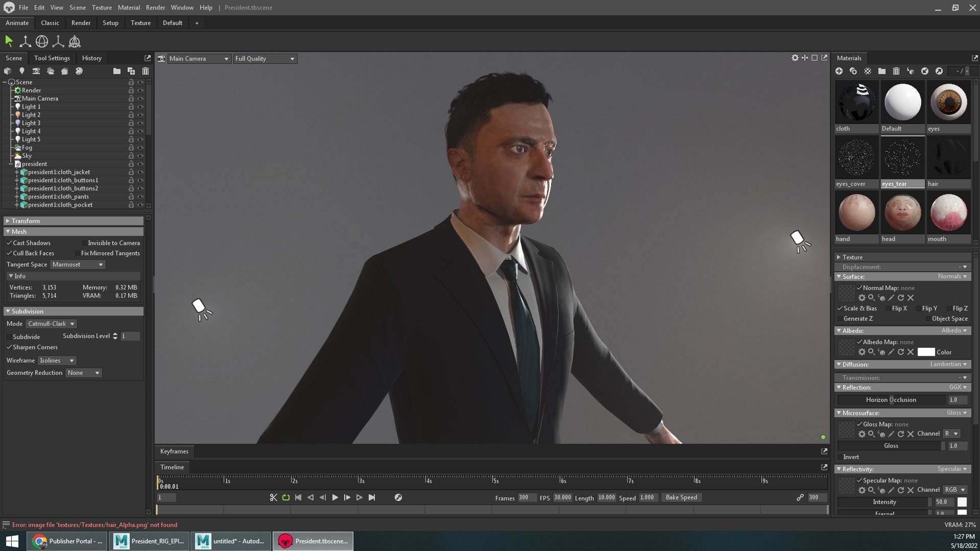Open the Texture menu in menu bar
980x551 pixels.
click(x=102, y=8)
